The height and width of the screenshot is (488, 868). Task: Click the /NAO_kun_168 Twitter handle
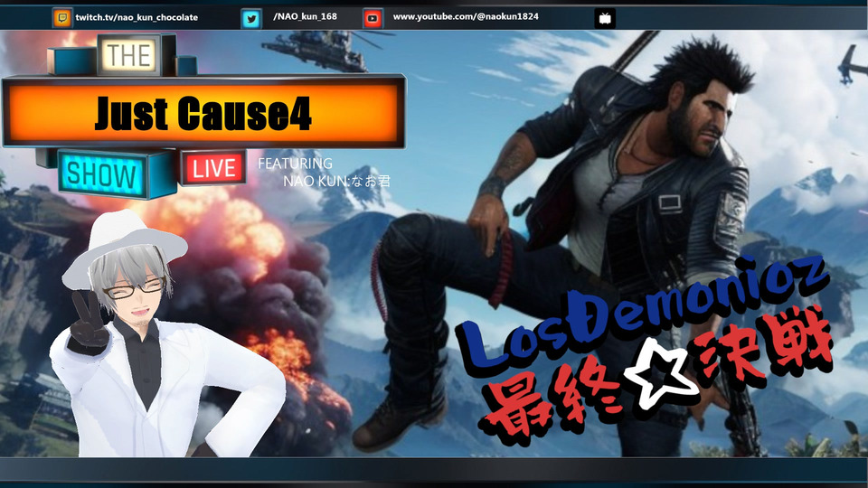tap(305, 16)
